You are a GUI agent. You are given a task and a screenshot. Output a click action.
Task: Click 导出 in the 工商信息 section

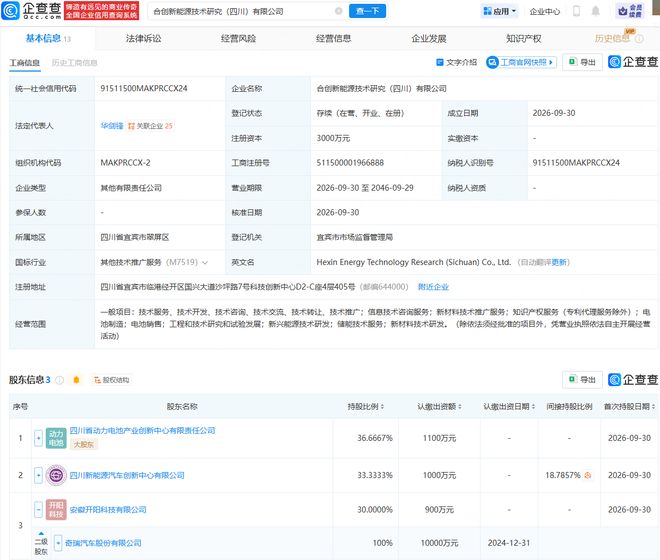pyautogui.click(x=582, y=62)
